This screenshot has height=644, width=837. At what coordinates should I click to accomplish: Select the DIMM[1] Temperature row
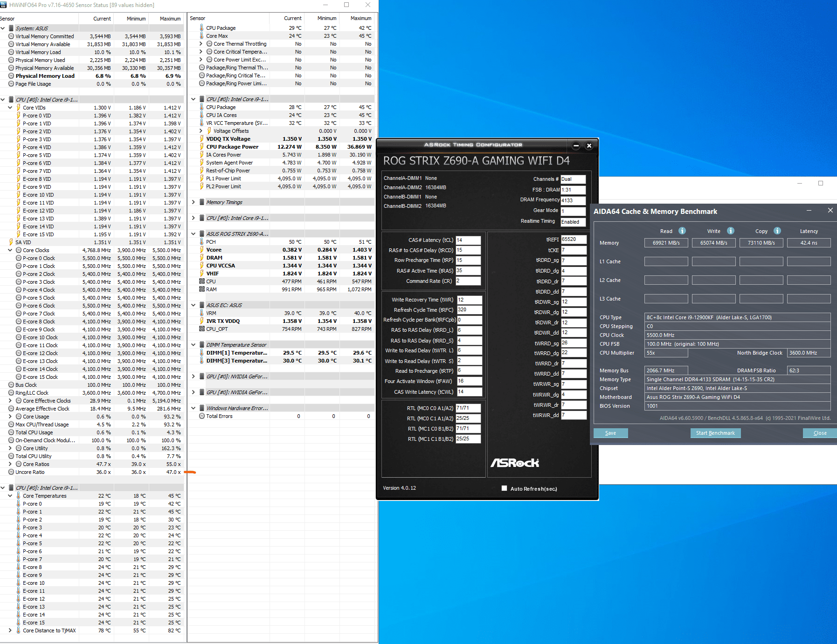tap(282, 353)
